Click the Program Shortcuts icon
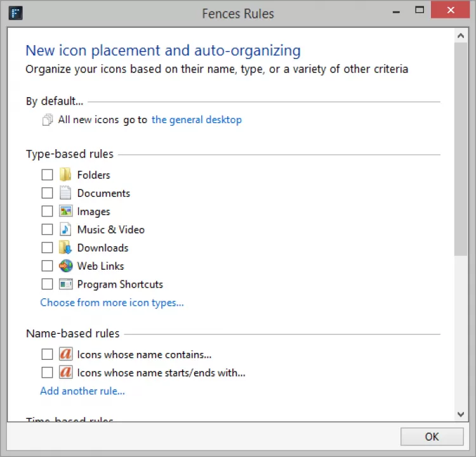This screenshot has width=476, height=457. pyautogui.click(x=65, y=284)
